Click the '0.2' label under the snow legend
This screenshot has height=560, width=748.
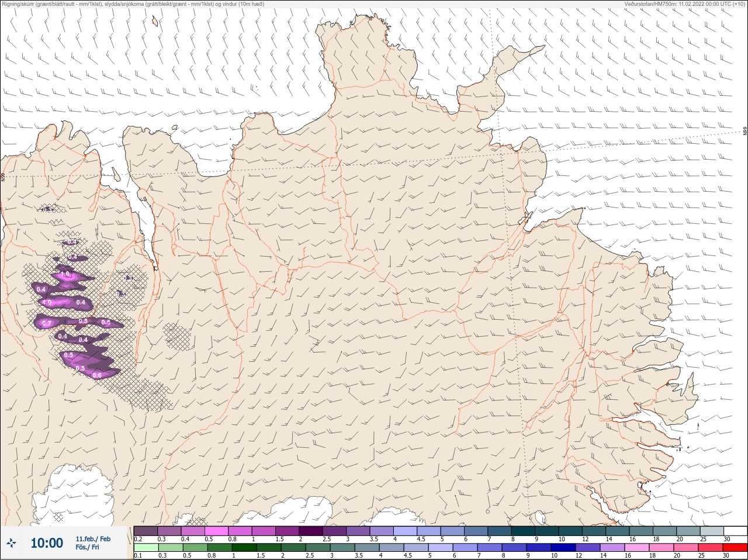(x=138, y=539)
